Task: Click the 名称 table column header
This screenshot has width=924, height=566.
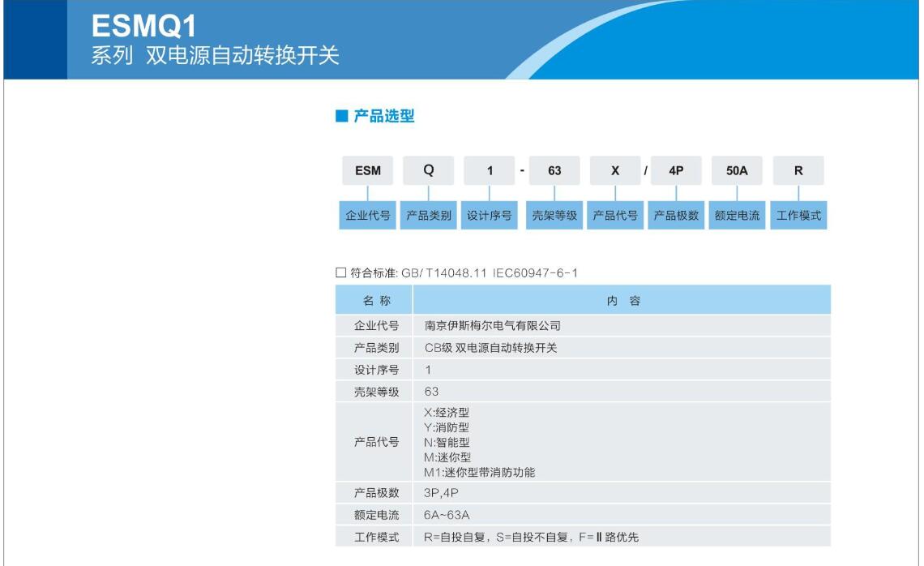Action: click(x=375, y=301)
